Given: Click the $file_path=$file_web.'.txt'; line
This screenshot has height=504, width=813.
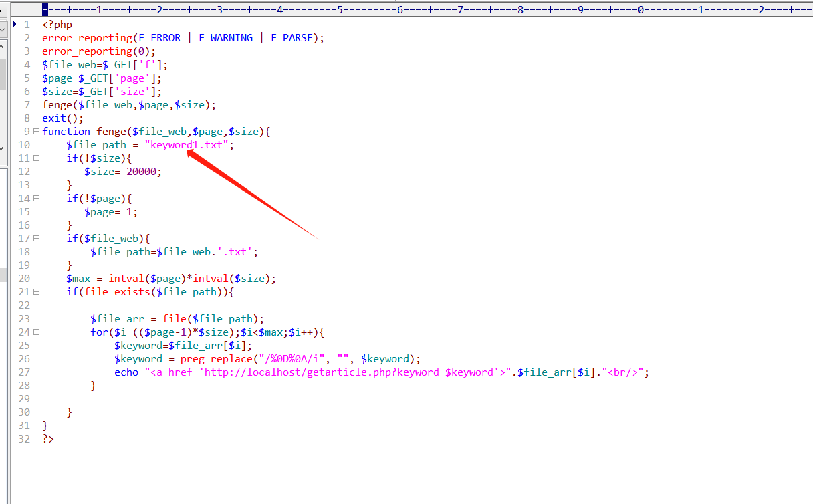Looking at the screenshot, I should (x=175, y=252).
